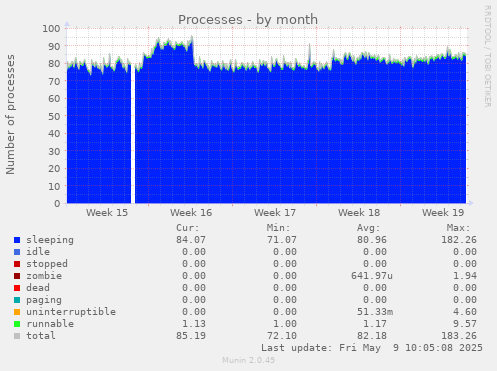
Task: Click the 'Processes - by month' title
Action: pos(248,20)
